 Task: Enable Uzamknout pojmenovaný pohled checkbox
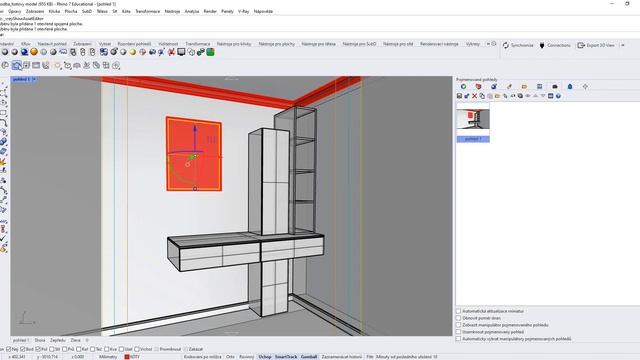[x=458, y=332]
